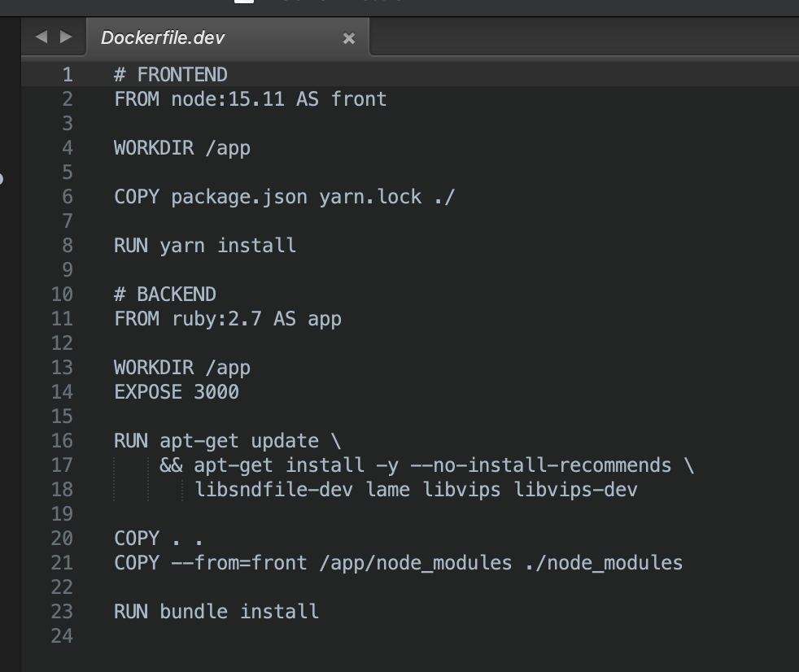
Task: Click line number 1 in gutter
Action: point(67,75)
